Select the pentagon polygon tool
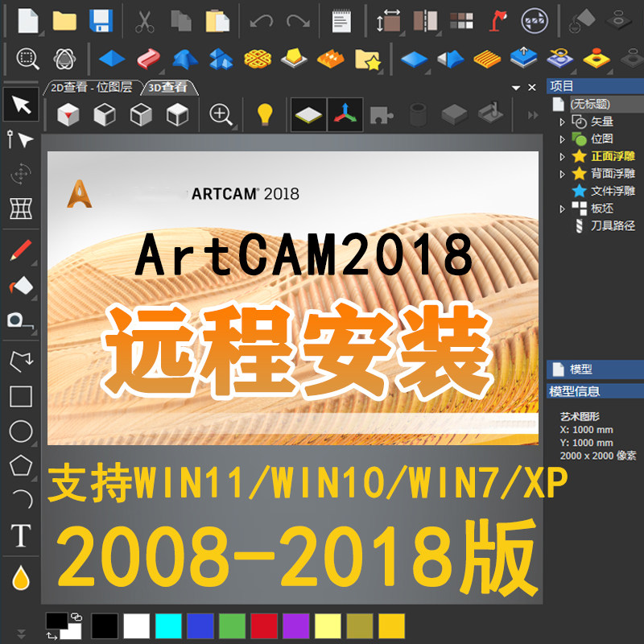Viewport: 644px width, 644px height. [x=21, y=465]
